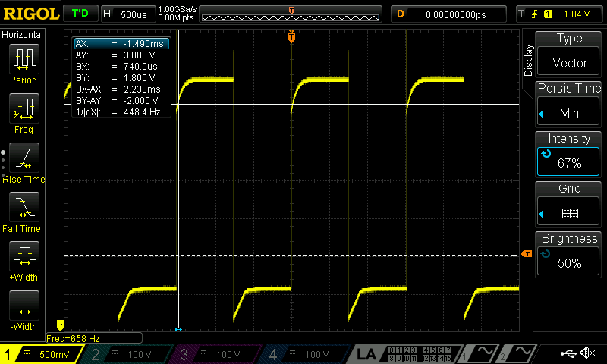Select the Period measurement icon

tap(24, 59)
